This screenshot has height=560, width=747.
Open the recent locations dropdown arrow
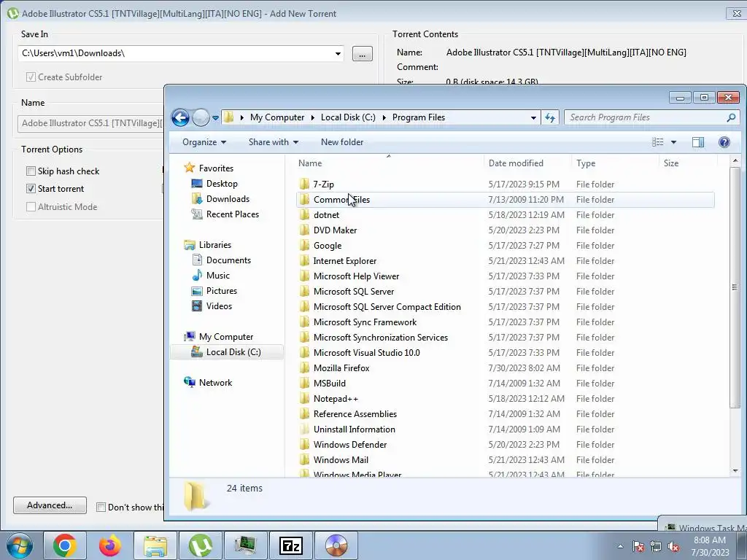(x=215, y=117)
